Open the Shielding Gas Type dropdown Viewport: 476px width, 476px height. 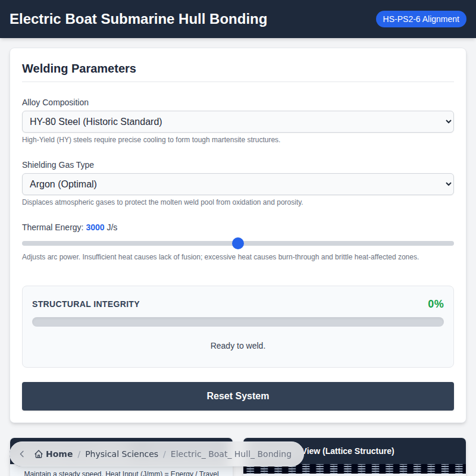click(238, 184)
